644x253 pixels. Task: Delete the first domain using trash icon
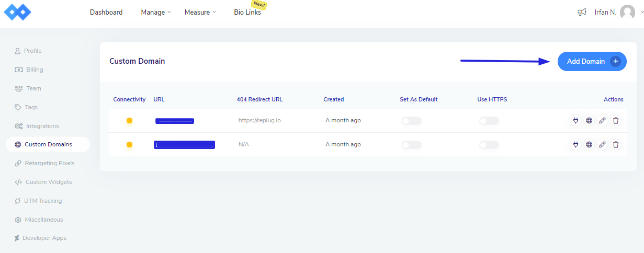pos(616,121)
